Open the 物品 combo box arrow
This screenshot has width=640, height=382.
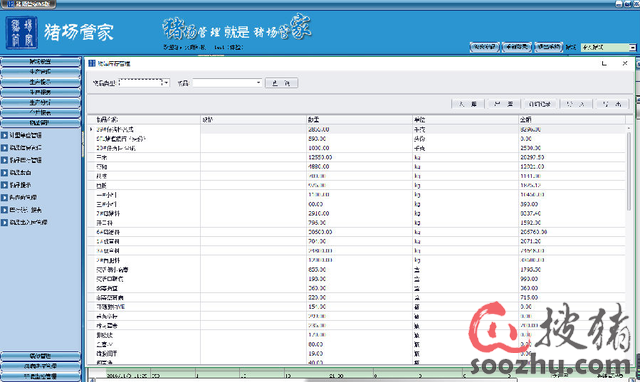point(258,83)
